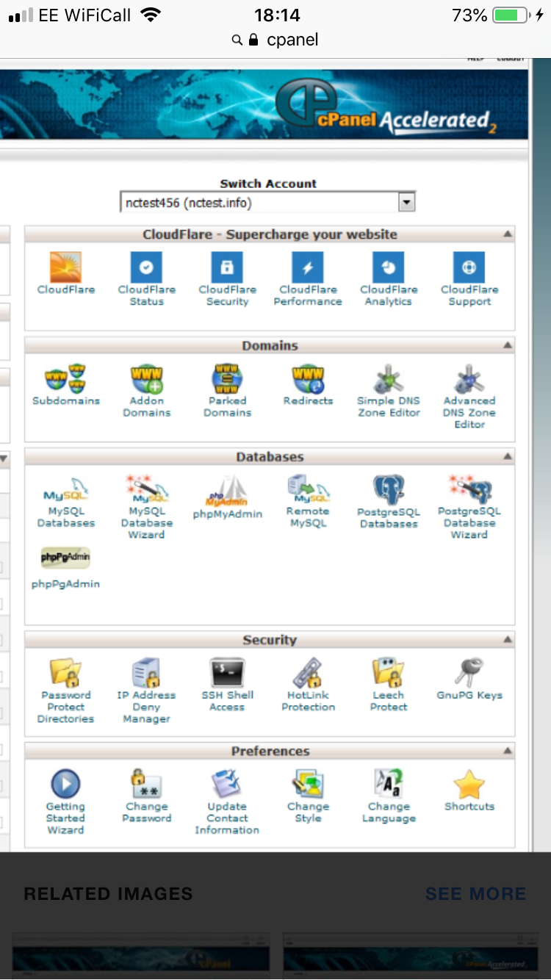Collapse the Databases section
The width and height of the screenshot is (551, 980).
[507, 457]
